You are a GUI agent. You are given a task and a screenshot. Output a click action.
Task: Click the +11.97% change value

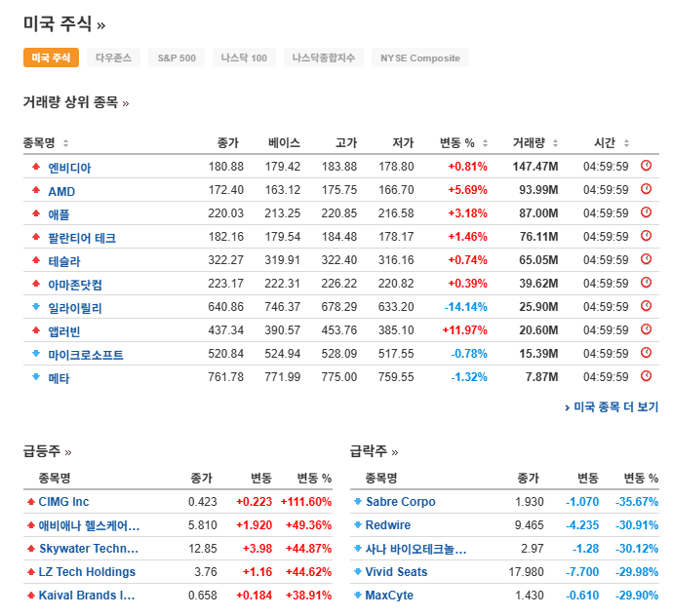pyautogui.click(x=465, y=330)
